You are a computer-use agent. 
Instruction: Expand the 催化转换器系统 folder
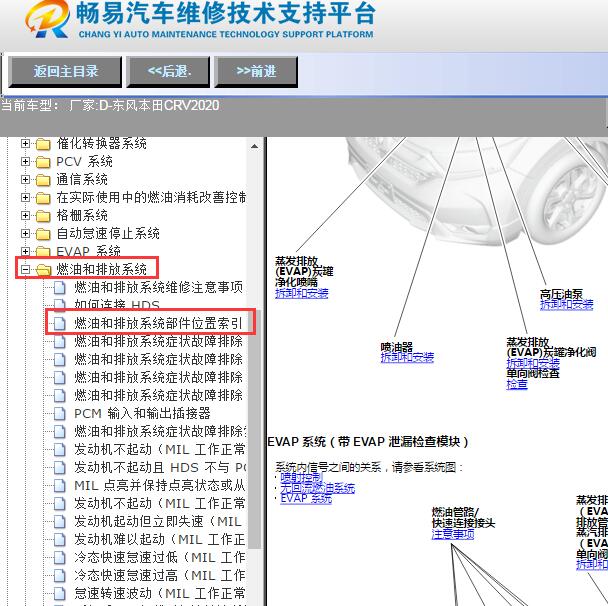tap(25, 143)
